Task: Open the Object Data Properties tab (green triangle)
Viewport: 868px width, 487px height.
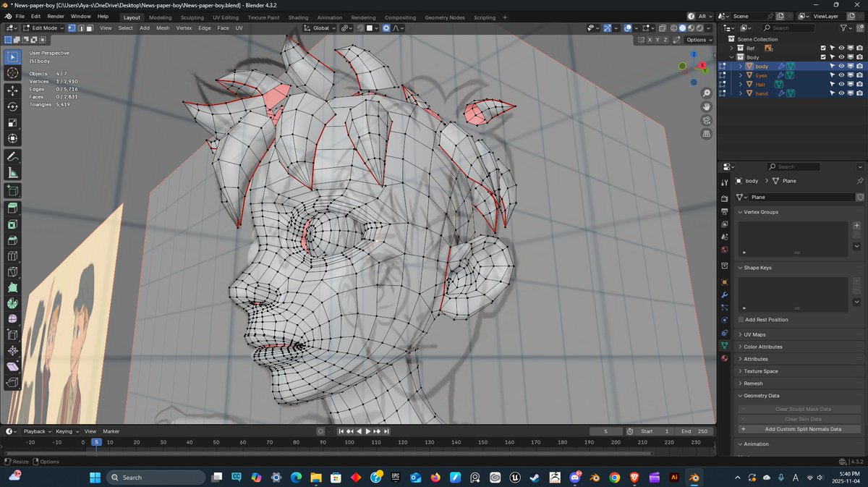Action: (726, 346)
